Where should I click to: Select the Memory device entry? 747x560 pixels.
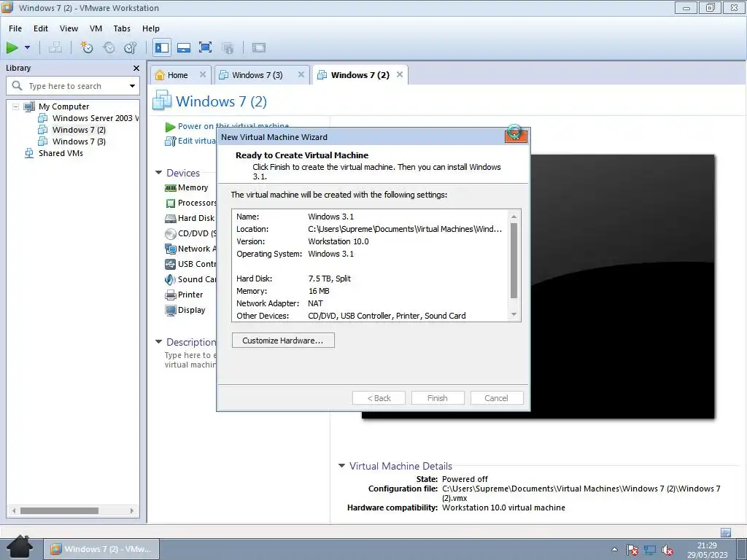click(187, 187)
